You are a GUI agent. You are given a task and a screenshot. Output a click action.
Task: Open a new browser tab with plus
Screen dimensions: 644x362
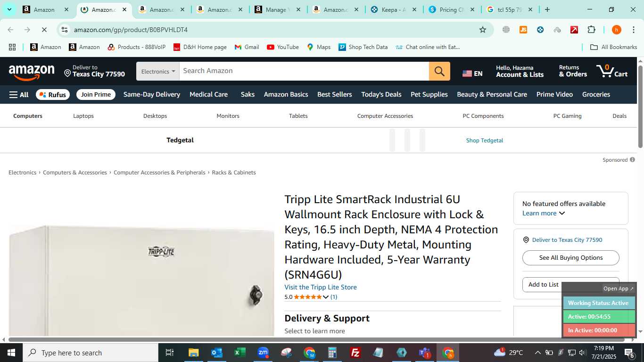(x=547, y=9)
